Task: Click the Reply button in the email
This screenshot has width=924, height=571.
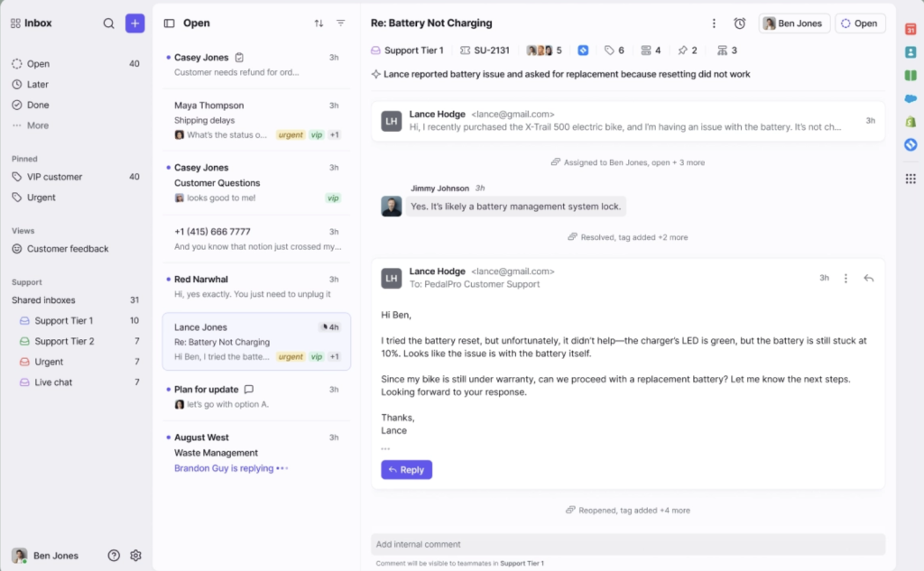Action: point(406,469)
